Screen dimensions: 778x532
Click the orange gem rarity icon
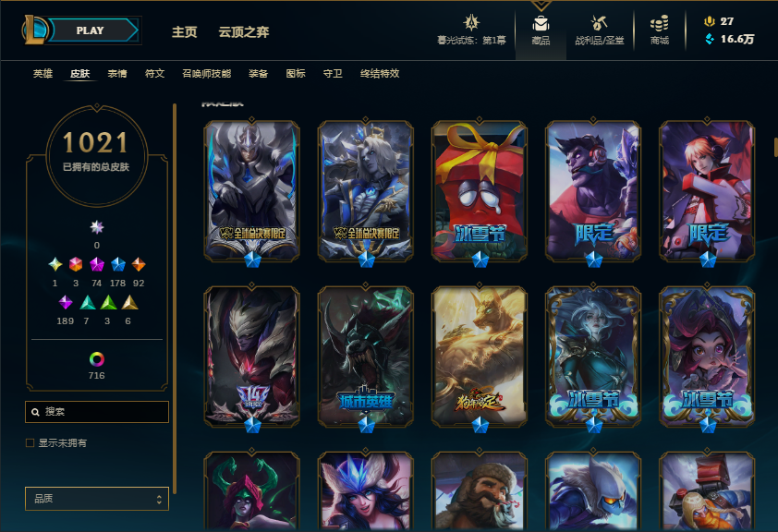pos(139,264)
